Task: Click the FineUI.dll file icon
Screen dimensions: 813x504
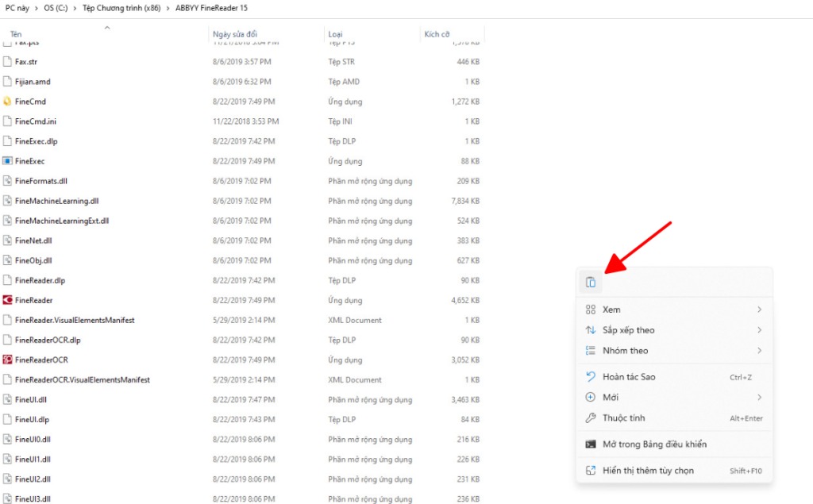Action: tap(7, 400)
